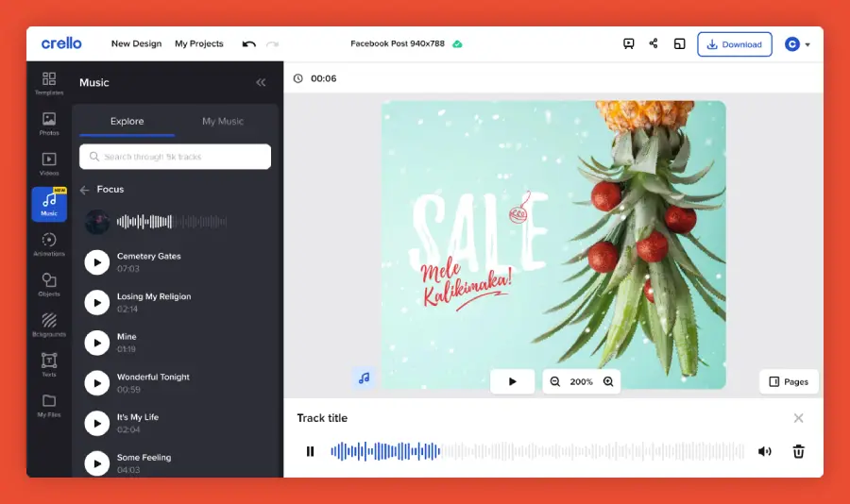Viewport: 850px width, 504px height.
Task: Click the Track title label
Action: pyautogui.click(x=322, y=418)
